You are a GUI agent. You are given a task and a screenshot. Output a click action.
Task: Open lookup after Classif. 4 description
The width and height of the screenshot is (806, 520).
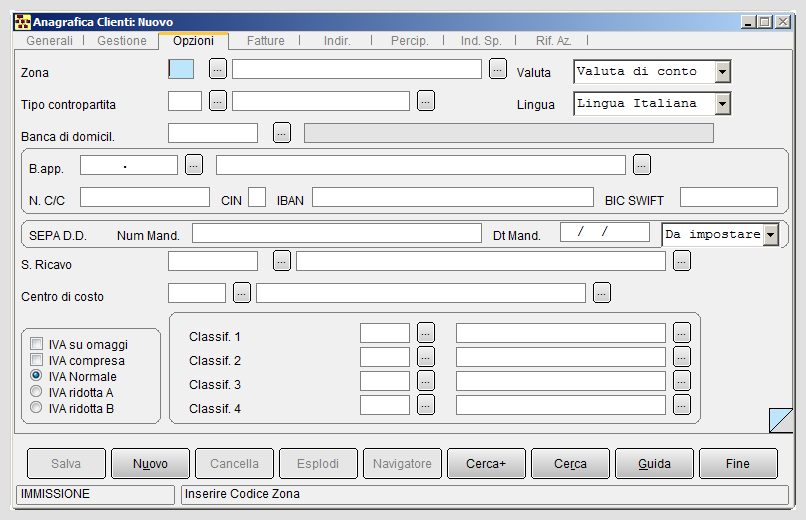(682, 405)
